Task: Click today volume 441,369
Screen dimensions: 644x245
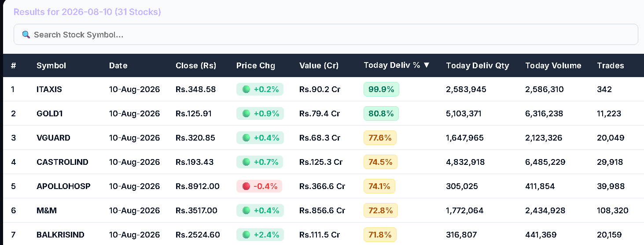Action: coord(541,235)
